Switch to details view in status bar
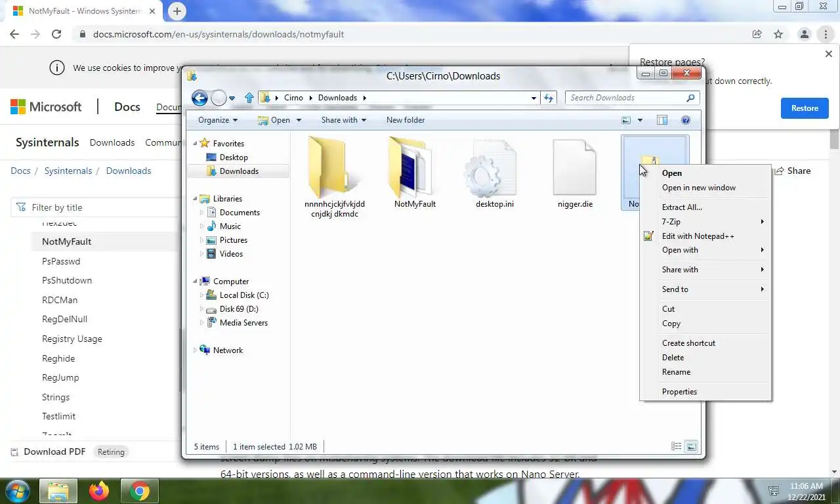The height and width of the screenshot is (504, 840). coord(676,447)
